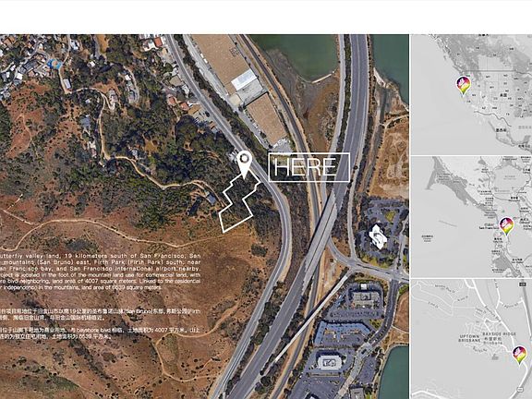
Task: Click the UPTOWN BRISBANE map label
Action: tap(469, 338)
